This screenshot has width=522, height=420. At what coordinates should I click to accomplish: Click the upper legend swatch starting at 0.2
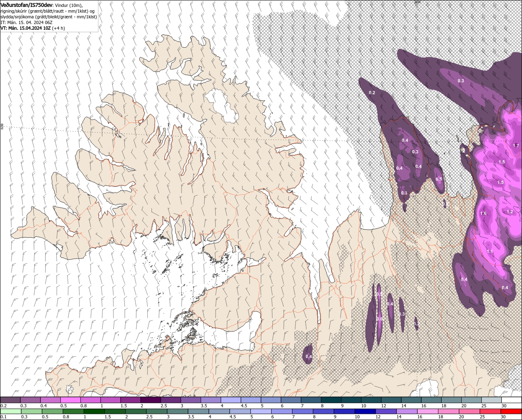(x=11, y=400)
